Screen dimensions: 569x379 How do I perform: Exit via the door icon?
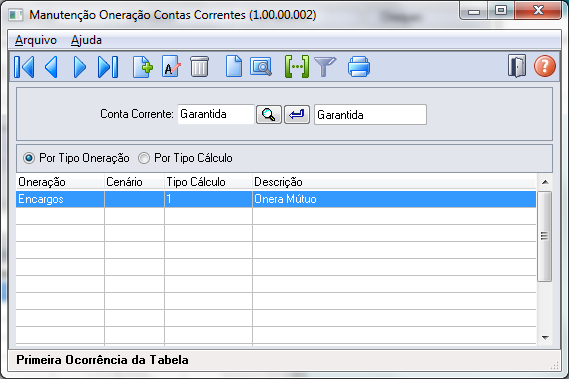(x=517, y=66)
